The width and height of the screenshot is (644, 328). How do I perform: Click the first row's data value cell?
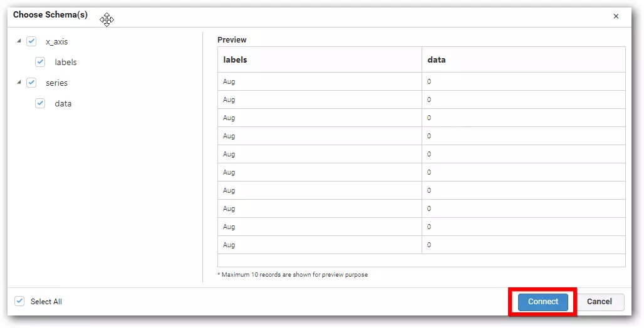429,81
